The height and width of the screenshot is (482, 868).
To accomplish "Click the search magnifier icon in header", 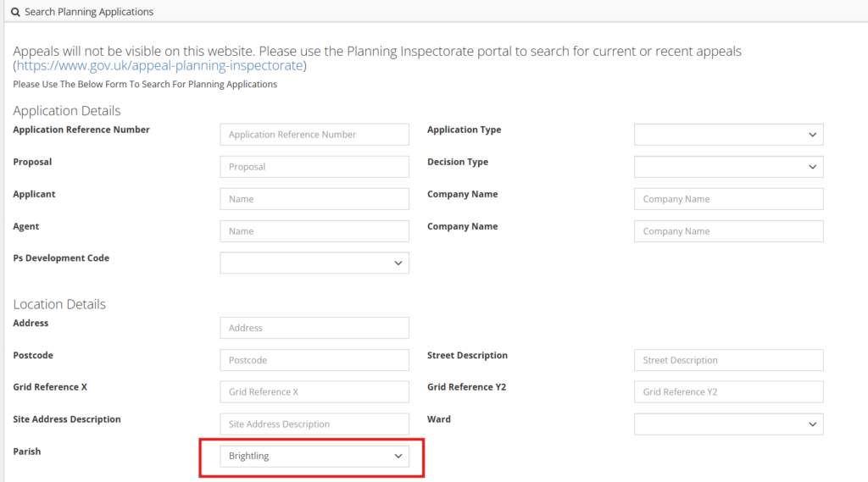I will (15, 13).
